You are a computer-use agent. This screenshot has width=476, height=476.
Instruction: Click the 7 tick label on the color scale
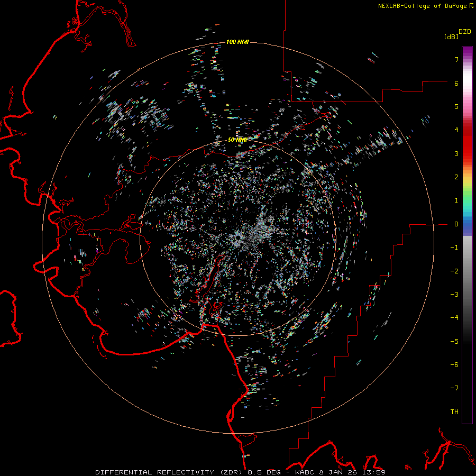pyautogui.click(x=456, y=59)
